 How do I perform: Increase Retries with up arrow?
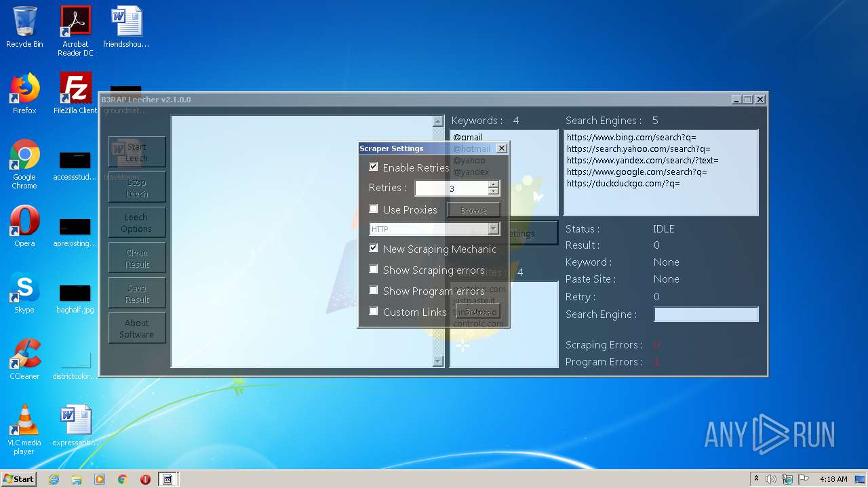pos(494,184)
